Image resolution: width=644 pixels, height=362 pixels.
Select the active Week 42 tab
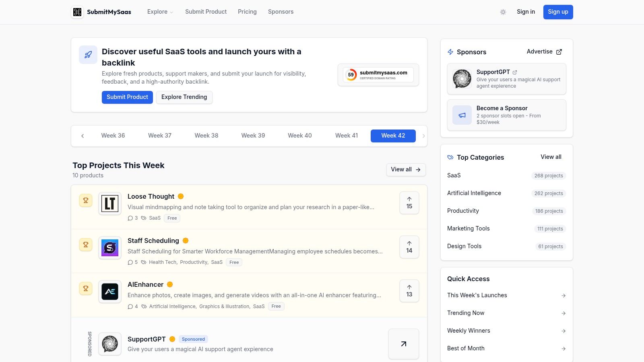[393, 136]
